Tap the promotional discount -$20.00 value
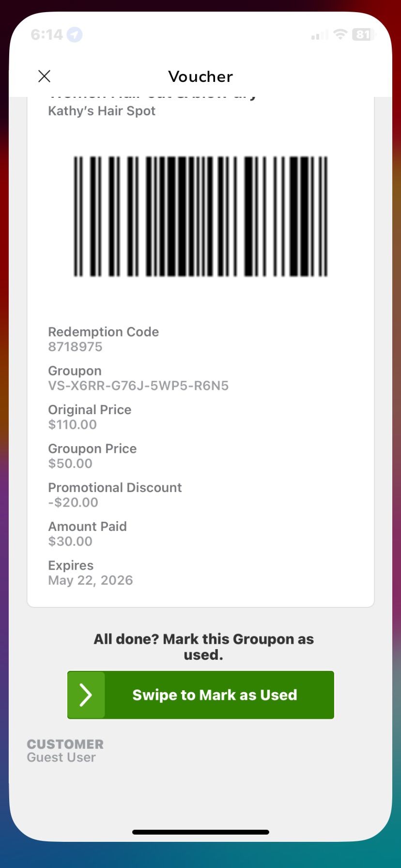This screenshot has height=868, width=401. click(73, 502)
